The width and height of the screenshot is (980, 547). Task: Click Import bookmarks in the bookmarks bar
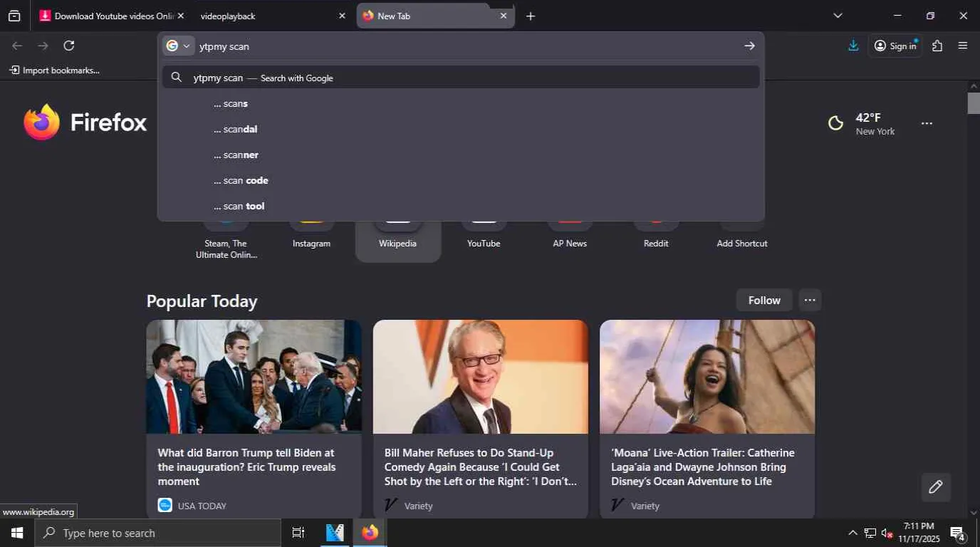tap(54, 70)
